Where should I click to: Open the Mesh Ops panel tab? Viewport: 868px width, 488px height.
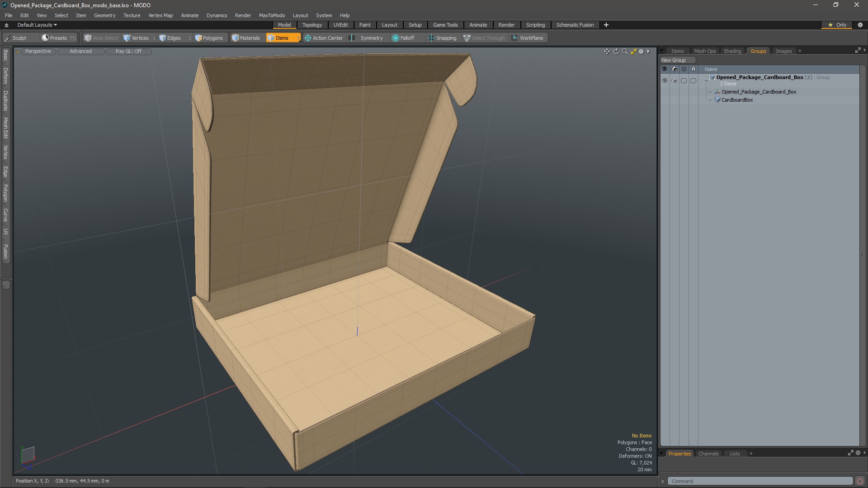(705, 51)
